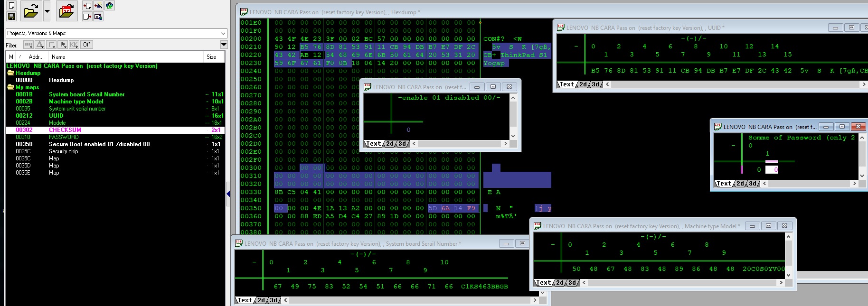
Task: Click the blue left-pointing panel splitter arrow
Action: 228,194
